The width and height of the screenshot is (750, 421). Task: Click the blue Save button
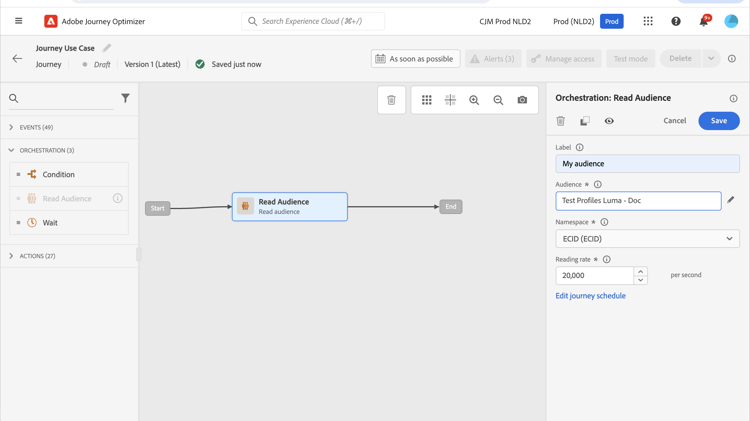tap(718, 121)
